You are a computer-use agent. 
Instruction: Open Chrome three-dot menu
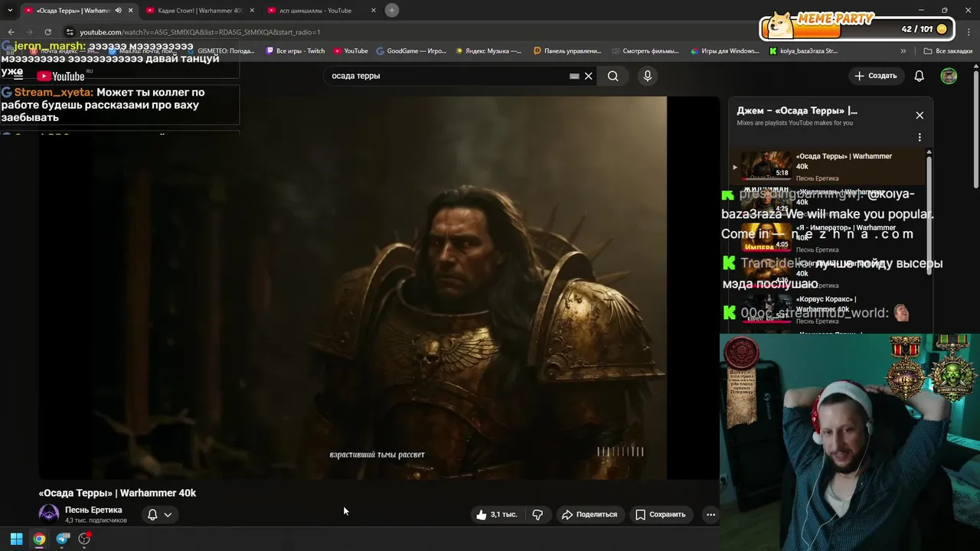969,32
